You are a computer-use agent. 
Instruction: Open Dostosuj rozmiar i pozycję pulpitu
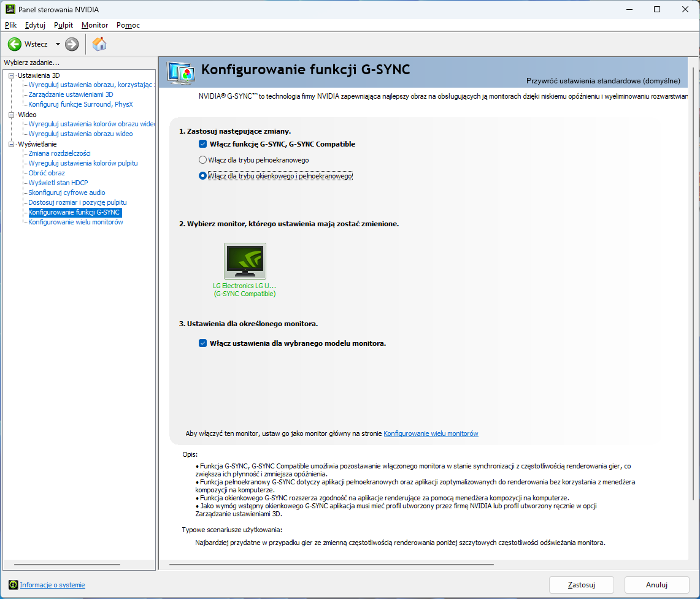pos(77,202)
